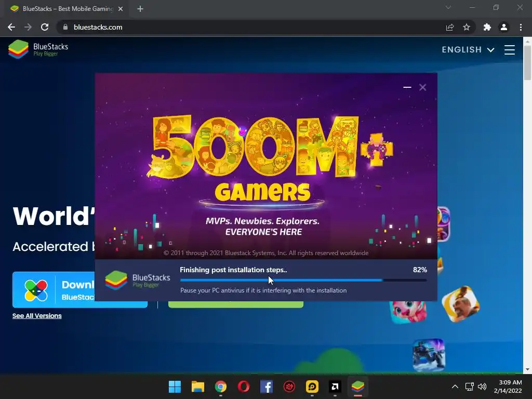Share this page via share icon
Viewport: 532px width, 399px height.
click(450, 27)
